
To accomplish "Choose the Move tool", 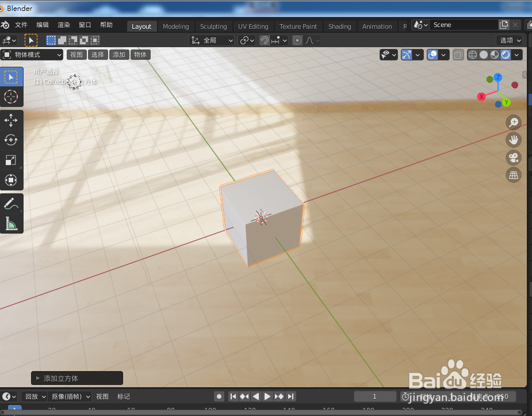I will pyautogui.click(x=12, y=120).
